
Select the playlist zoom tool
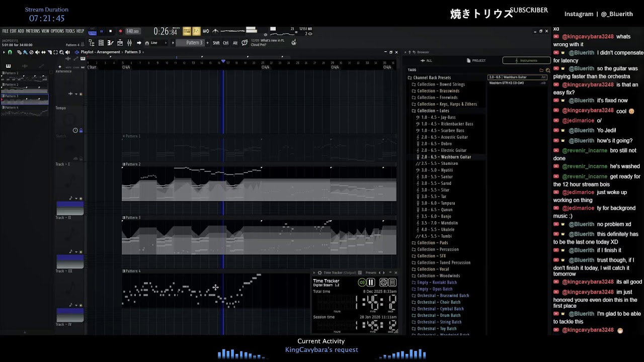(x=61, y=52)
